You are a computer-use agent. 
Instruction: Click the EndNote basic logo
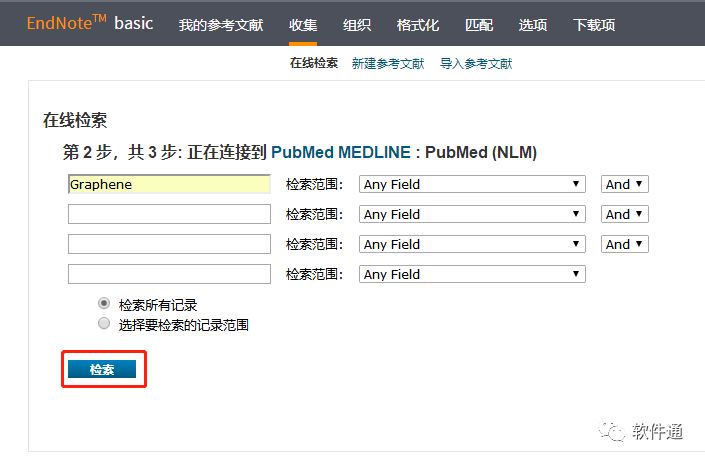click(x=90, y=22)
